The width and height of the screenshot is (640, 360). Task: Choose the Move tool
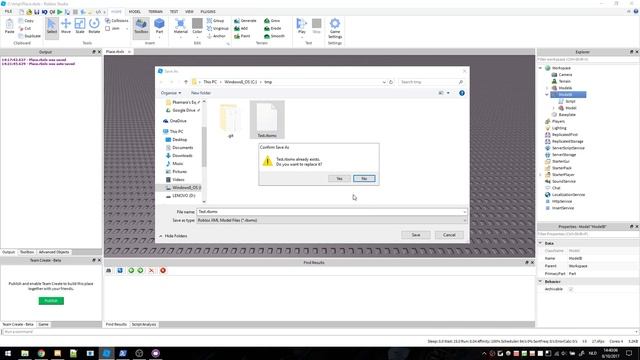click(66, 27)
